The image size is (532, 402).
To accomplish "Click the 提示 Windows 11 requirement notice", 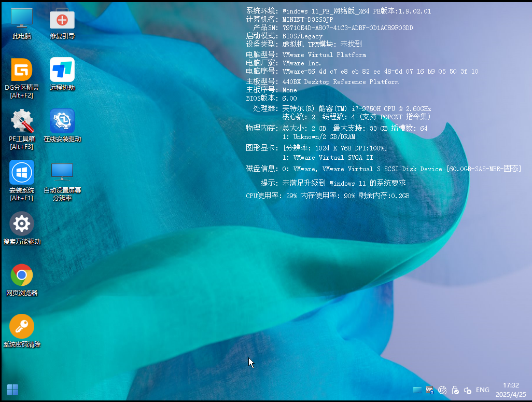I will tap(333, 183).
